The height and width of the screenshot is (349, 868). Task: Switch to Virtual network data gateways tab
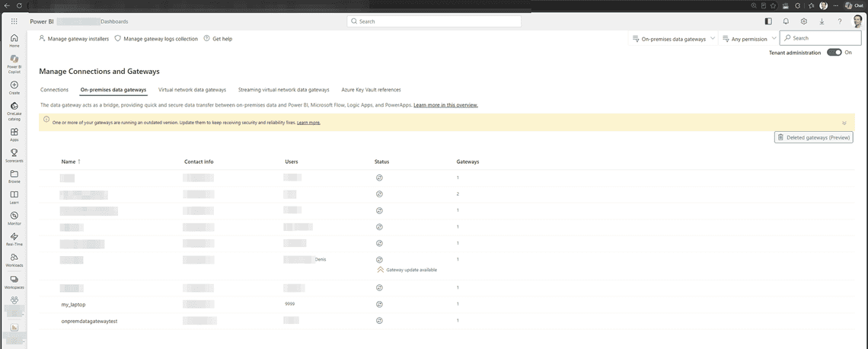192,90
